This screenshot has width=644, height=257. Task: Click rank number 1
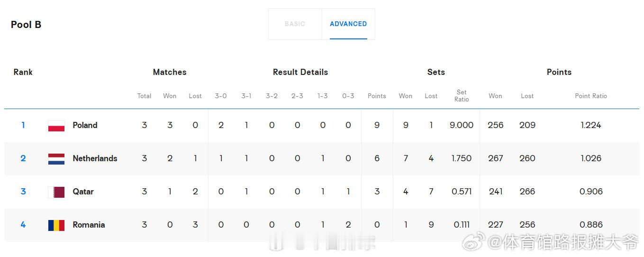[23, 125]
